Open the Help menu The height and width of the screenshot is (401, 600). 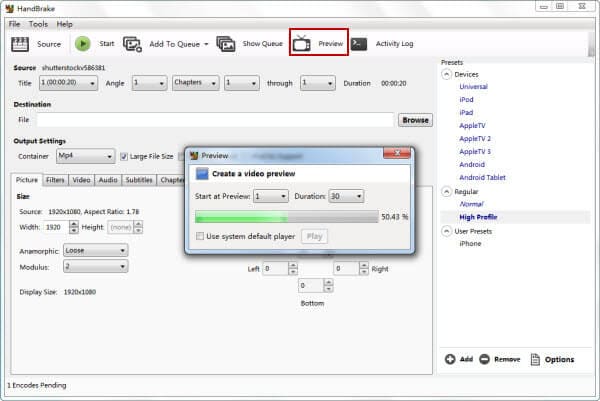coord(64,24)
